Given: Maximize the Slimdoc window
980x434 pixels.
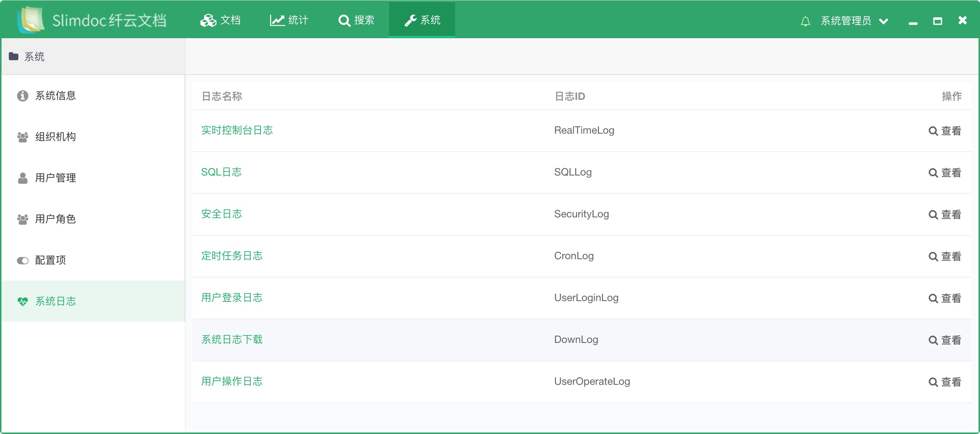Looking at the screenshot, I should 937,21.
